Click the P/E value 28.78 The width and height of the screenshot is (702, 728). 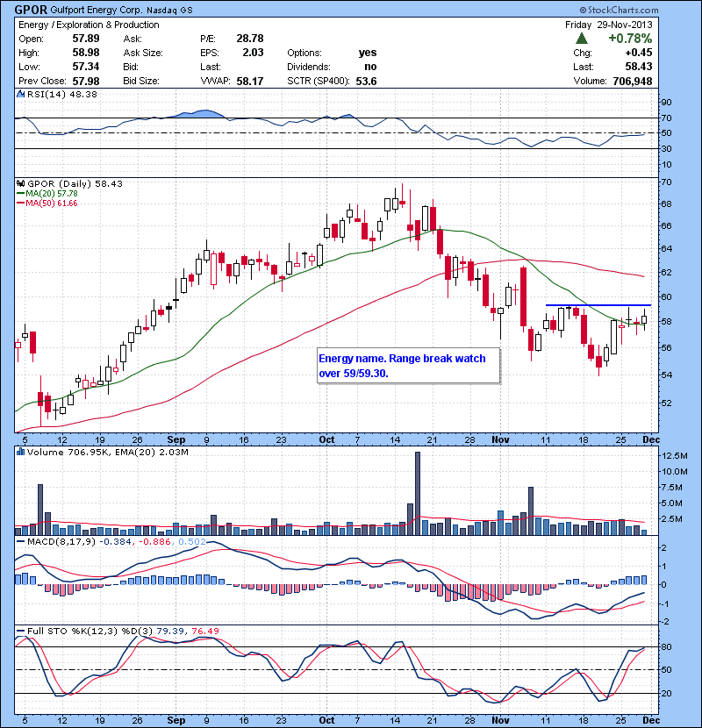[x=250, y=39]
